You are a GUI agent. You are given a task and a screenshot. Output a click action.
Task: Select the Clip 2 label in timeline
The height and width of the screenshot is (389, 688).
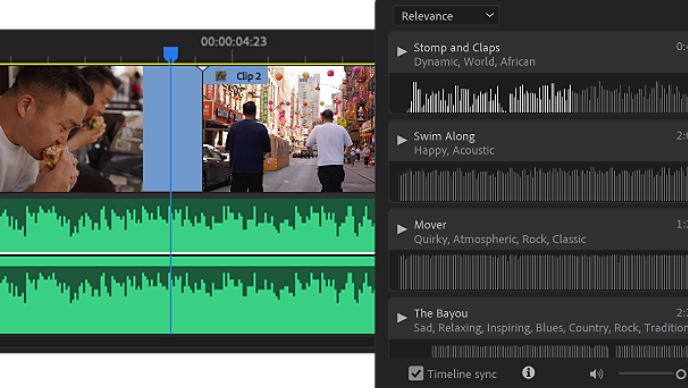point(248,76)
